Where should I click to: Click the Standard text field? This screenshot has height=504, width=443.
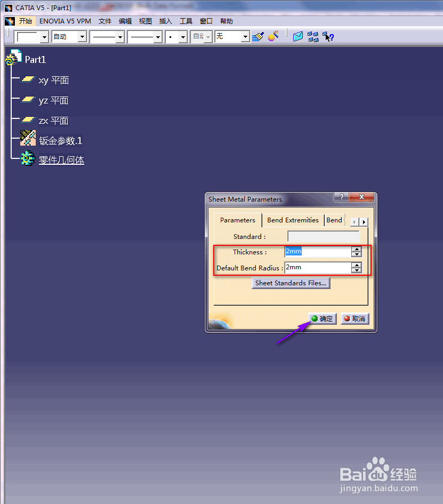[323, 236]
